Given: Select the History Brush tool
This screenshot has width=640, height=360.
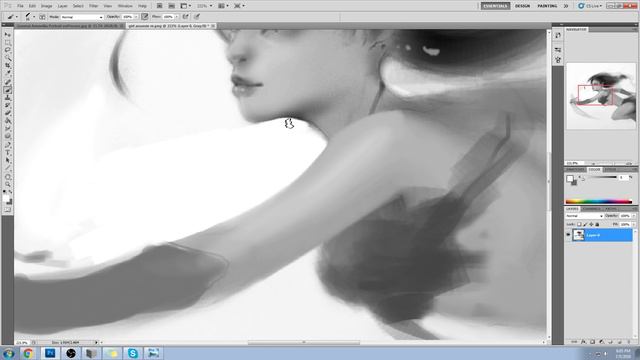Looking at the screenshot, I should click(x=8, y=105).
